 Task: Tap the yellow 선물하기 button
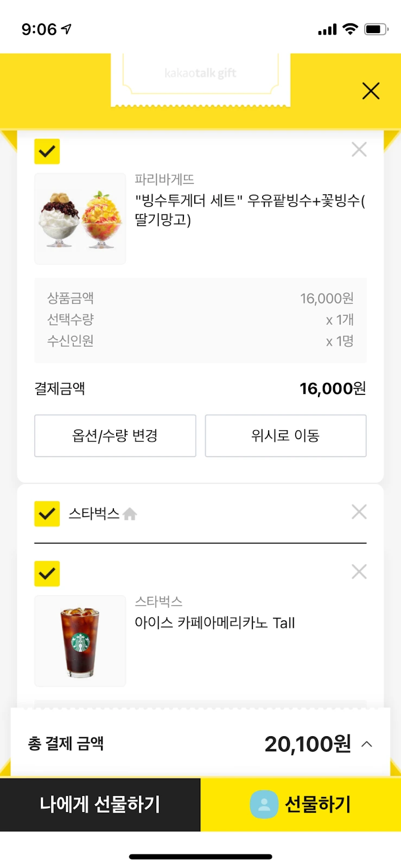click(x=301, y=805)
